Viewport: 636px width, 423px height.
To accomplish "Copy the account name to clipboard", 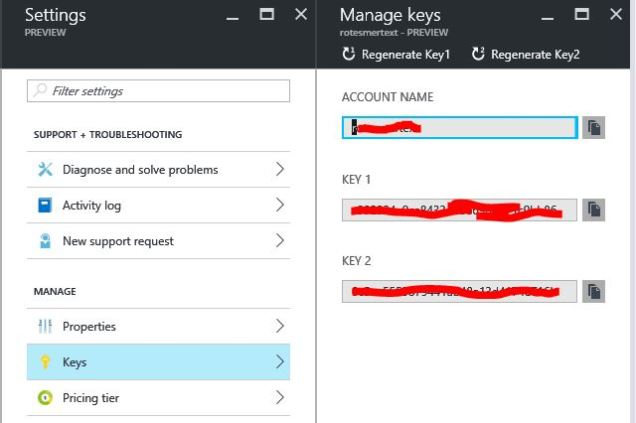I will (x=594, y=128).
